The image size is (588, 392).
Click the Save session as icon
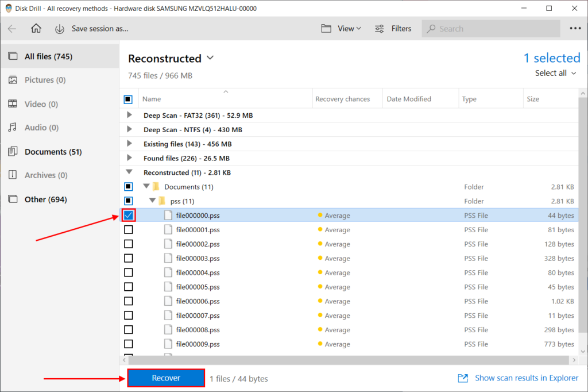[60, 28]
